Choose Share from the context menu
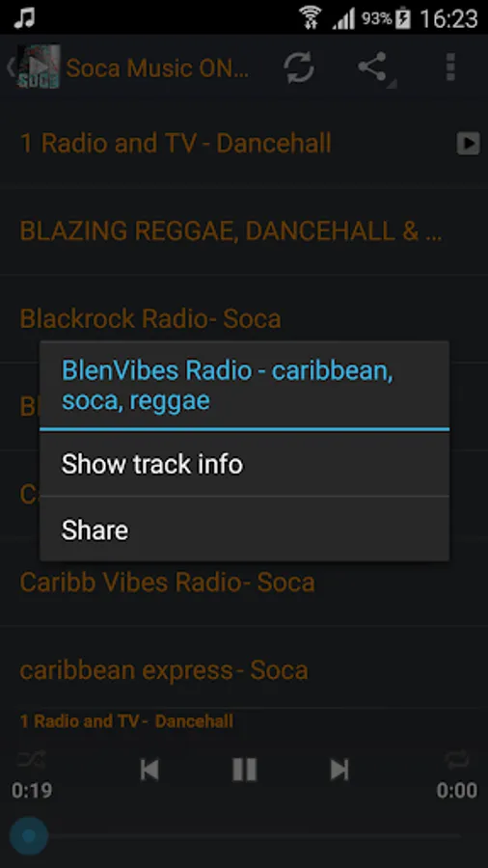 [244, 529]
